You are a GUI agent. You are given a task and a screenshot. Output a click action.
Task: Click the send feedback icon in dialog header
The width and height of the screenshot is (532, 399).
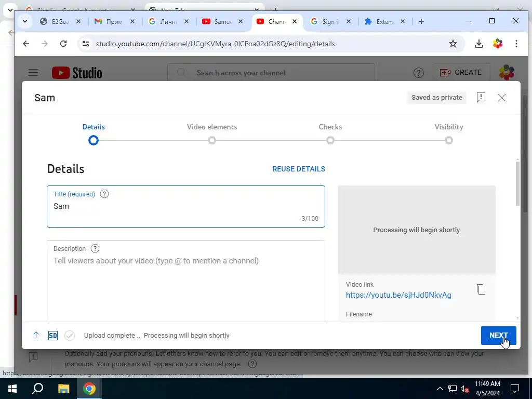click(x=481, y=97)
